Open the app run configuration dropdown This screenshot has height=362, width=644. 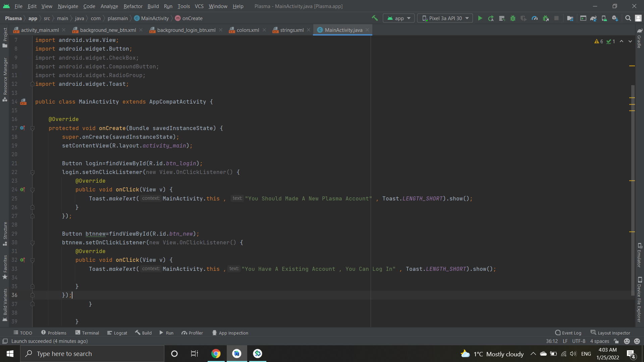coord(399,18)
